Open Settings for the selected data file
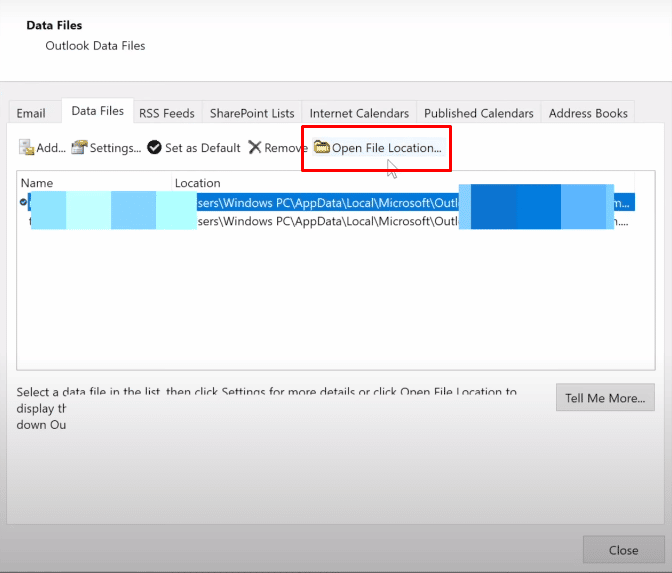 [x=106, y=147]
